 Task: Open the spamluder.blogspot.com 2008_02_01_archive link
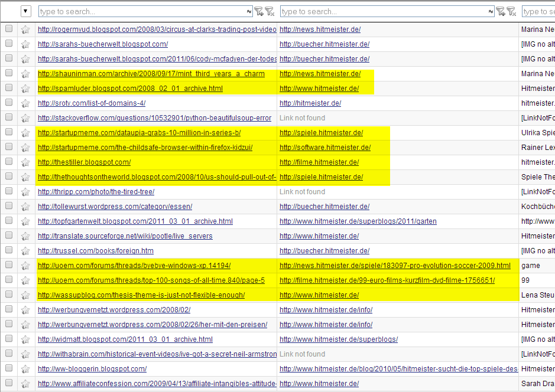[130, 89]
